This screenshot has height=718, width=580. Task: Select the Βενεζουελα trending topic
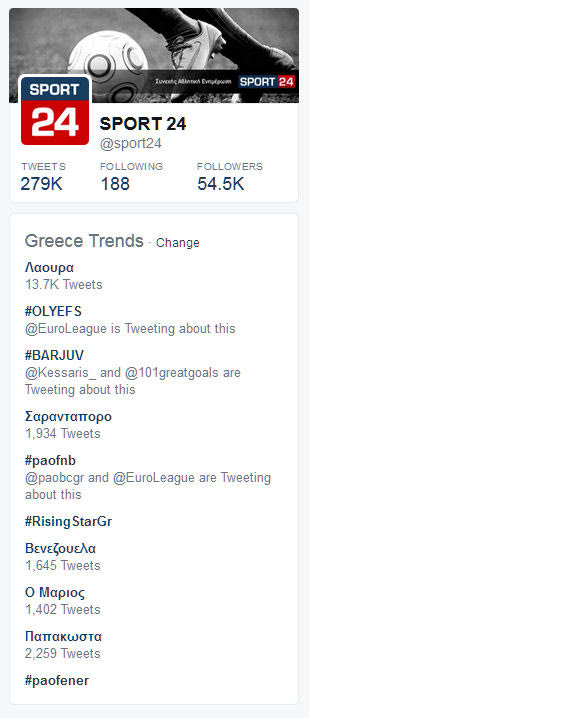(60, 549)
